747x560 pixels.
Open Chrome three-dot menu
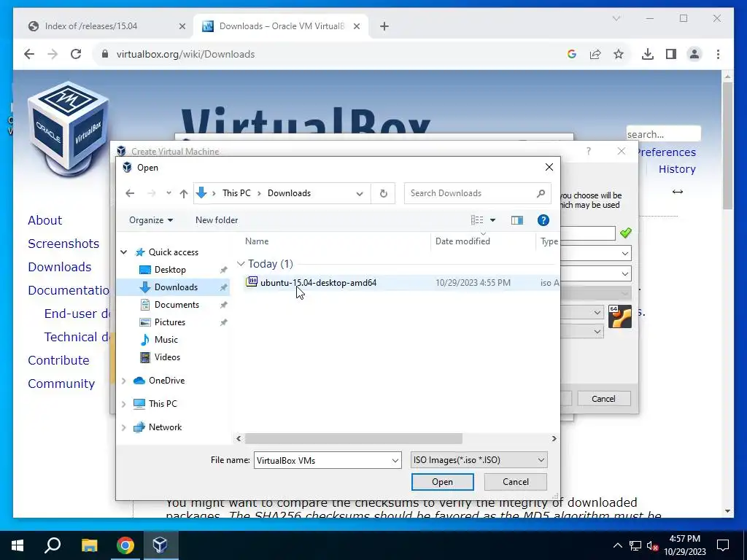tap(718, 54)
